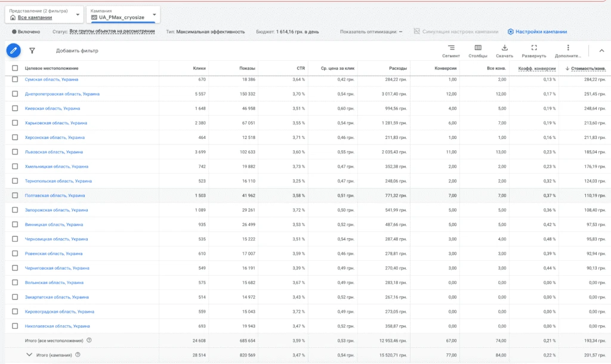
Task: Click the blue pencil edit button
Action: (x=13, y=51)
